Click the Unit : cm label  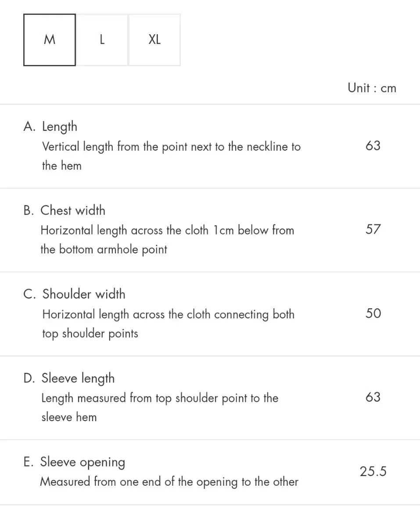tap(372, 88)
